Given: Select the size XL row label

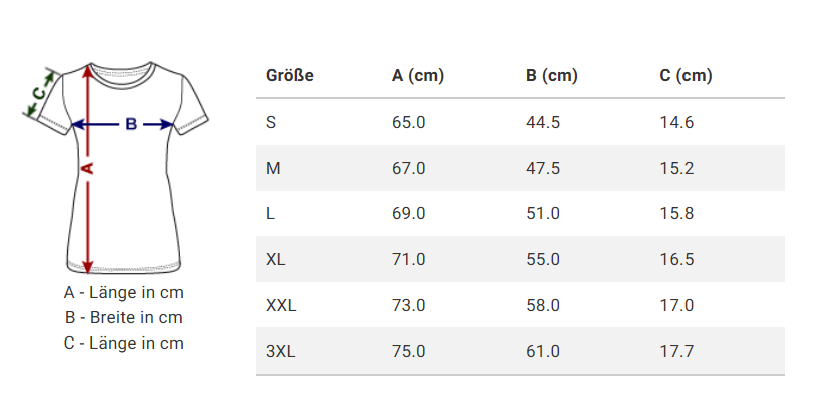Looking at the screenshot, I should pos(276,259).
